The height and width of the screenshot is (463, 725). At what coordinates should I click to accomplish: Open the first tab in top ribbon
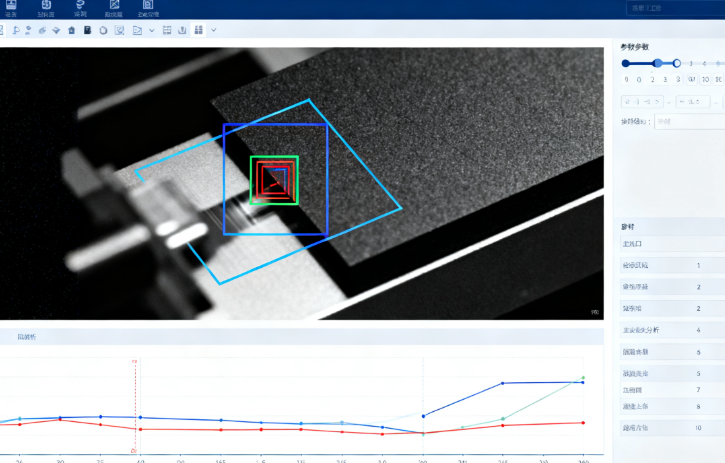(15, 10)
